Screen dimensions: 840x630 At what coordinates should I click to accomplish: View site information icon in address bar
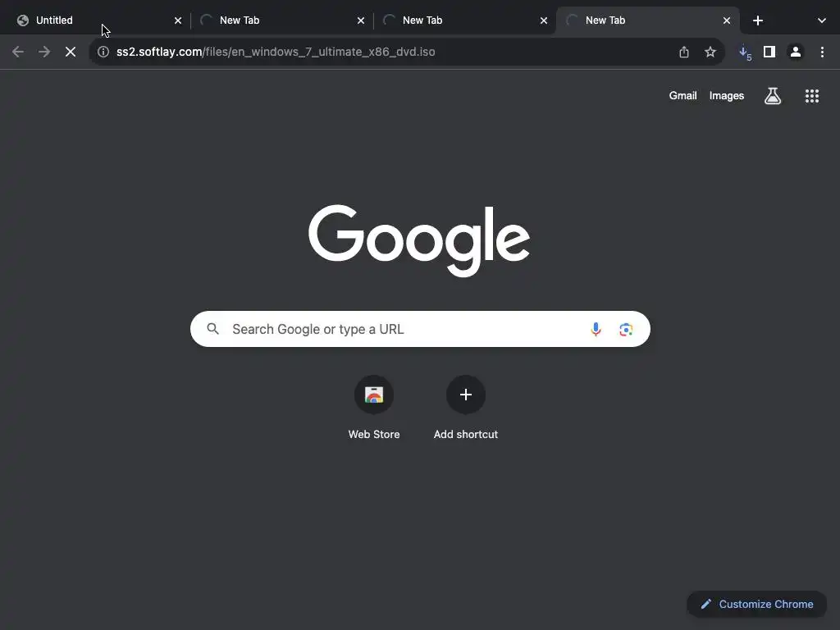pyautogui.click(x=103, y=52)
